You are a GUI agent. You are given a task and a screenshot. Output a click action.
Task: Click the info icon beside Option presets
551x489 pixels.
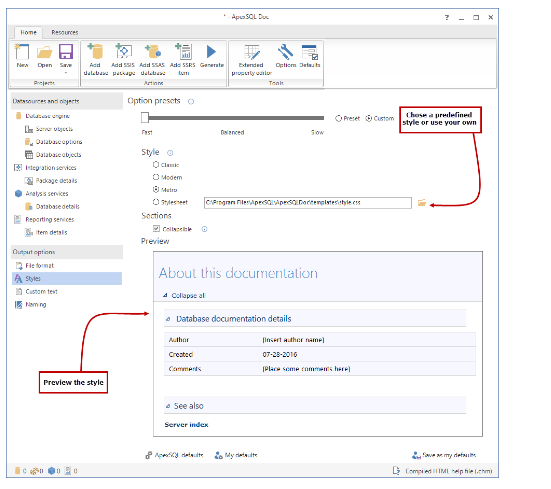coord(191,102)
